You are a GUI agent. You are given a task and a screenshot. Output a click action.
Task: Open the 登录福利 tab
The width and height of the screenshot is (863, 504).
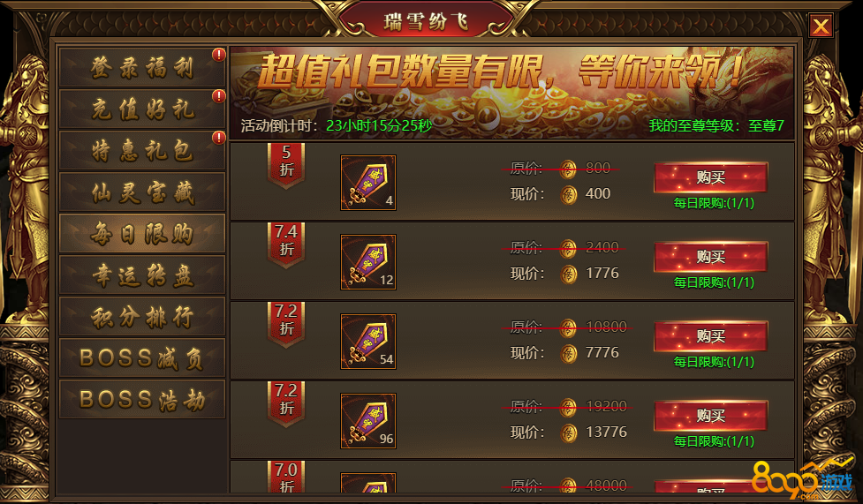pyautogui.click(x=142, y=67)
